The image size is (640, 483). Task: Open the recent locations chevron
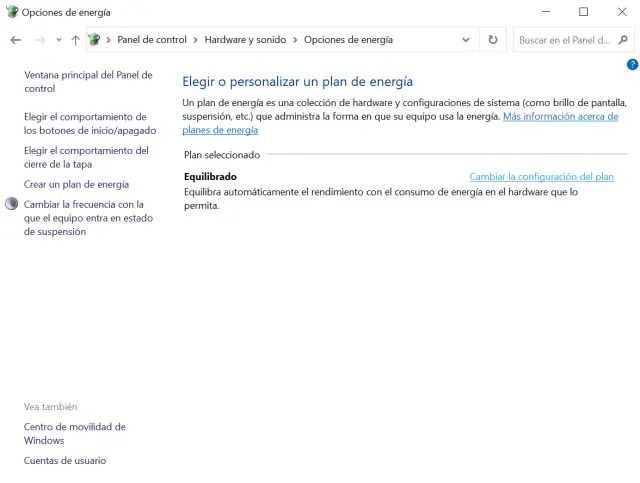point(59,40)
